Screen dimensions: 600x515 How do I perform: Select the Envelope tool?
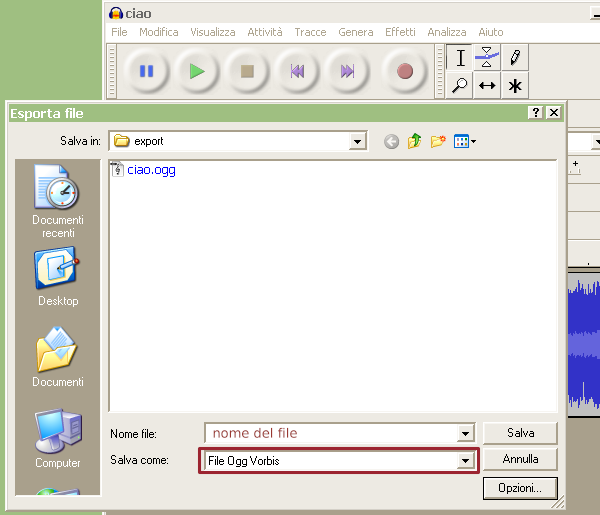click(x=487, y=58)
